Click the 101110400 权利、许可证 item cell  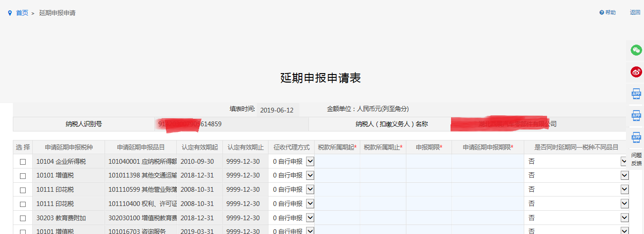coord(141,204)
